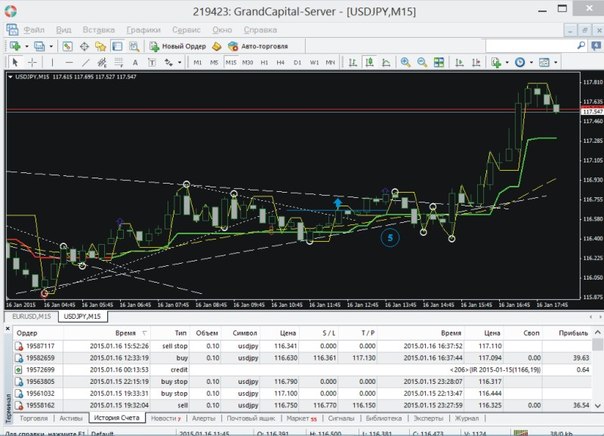Select the text 'A' tool
Screen dimensions: 604x436
click(135, 62)
